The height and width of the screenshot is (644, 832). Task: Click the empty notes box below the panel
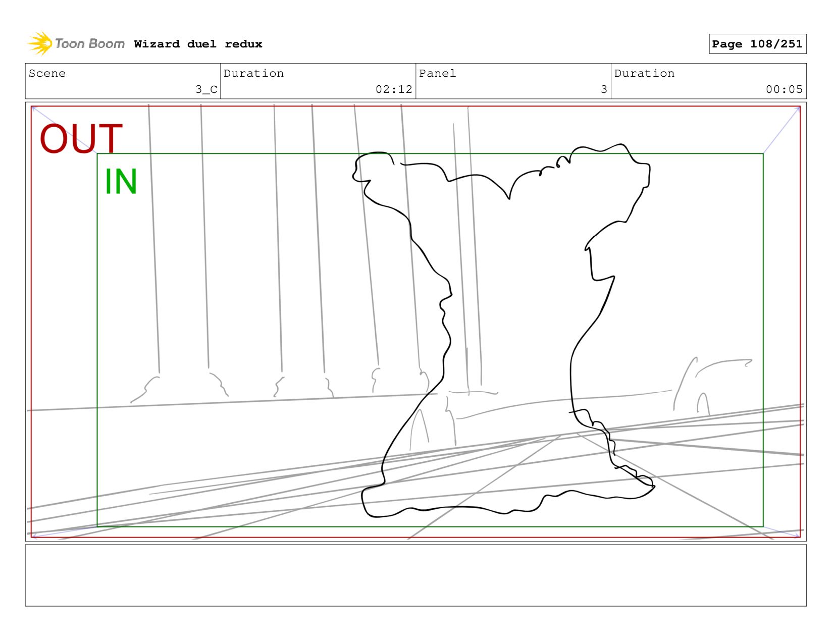(415, 575)
